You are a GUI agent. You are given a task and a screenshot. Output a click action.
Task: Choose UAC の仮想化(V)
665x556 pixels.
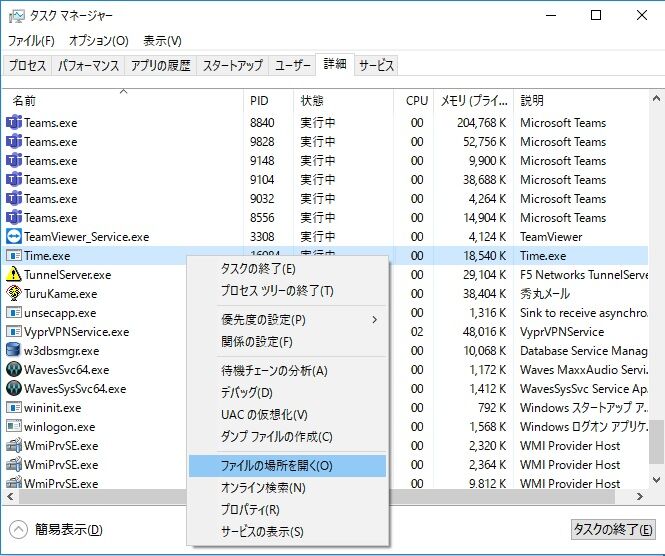pyautogui.click(x=288, y=415)
